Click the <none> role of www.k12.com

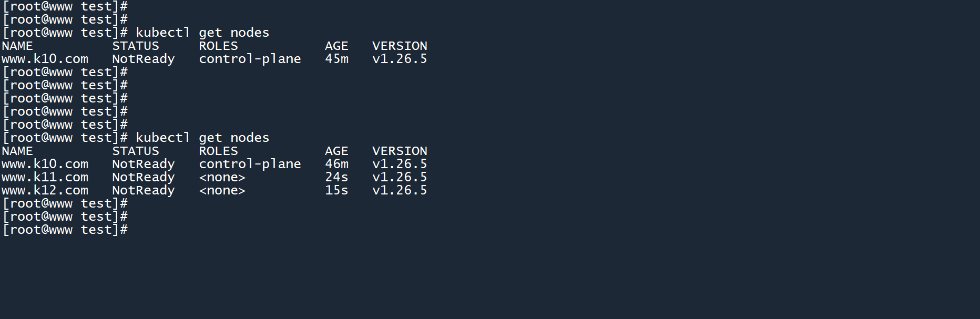pos(222,191)
